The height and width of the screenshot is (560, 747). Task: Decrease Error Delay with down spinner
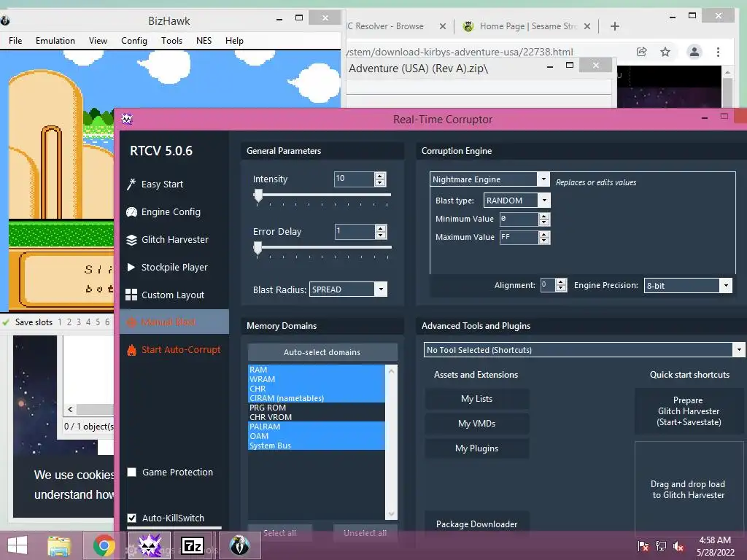pyautogui.click(x=380, y=236)
